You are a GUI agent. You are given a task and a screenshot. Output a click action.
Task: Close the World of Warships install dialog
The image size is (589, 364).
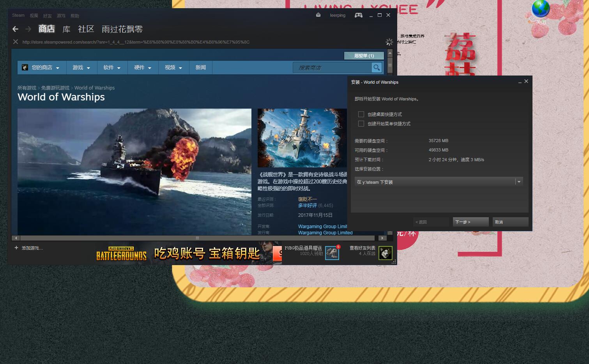click(x=526, y=81)
